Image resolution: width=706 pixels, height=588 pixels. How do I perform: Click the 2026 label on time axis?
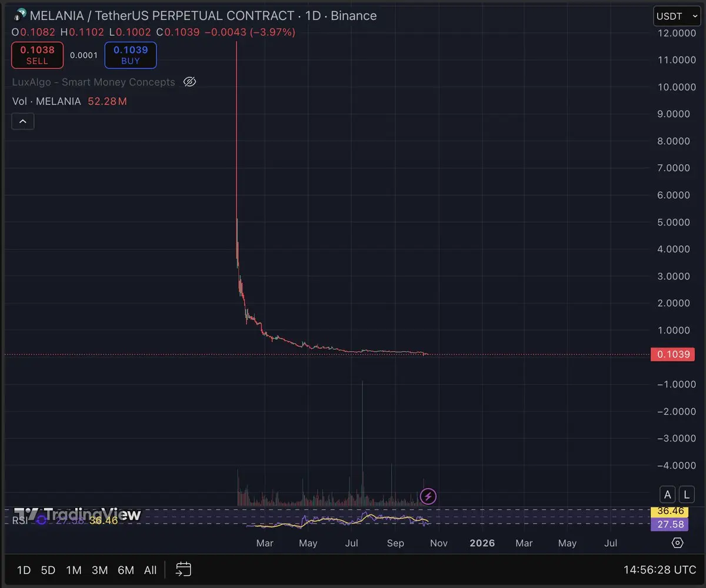tap(482, 543)
